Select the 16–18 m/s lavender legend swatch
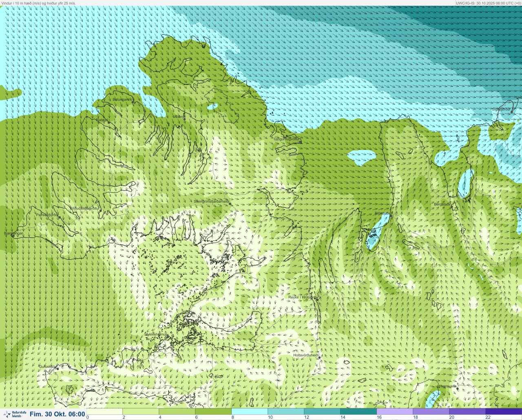This screenshot has height=420, width=522. [x=395, y=411]
